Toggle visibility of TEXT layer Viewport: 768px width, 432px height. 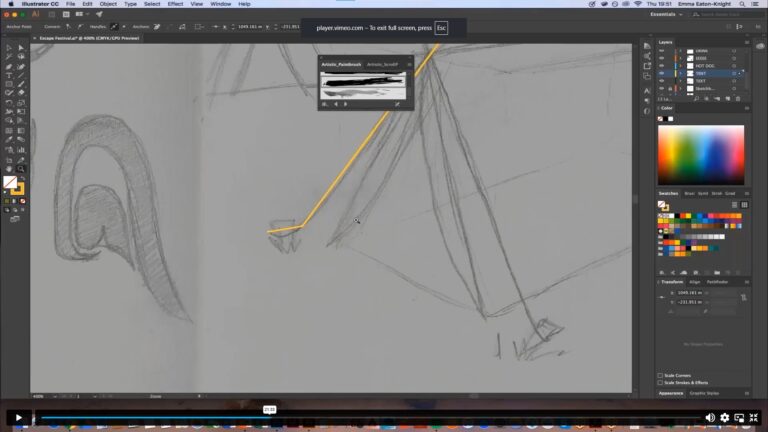tap(662, 81)
